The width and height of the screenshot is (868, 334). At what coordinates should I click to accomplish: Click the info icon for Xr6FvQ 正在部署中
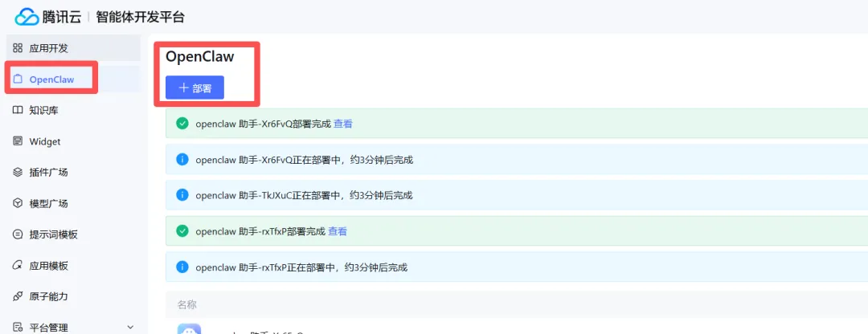point(182,160)
